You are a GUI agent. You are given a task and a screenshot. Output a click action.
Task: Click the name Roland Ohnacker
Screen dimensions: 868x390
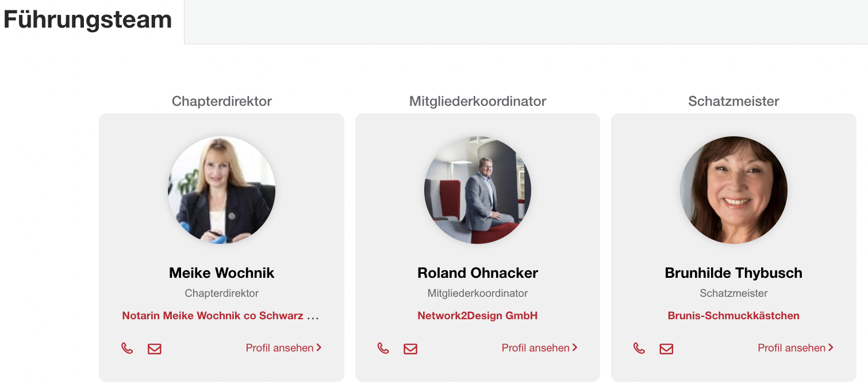(478, 273)
